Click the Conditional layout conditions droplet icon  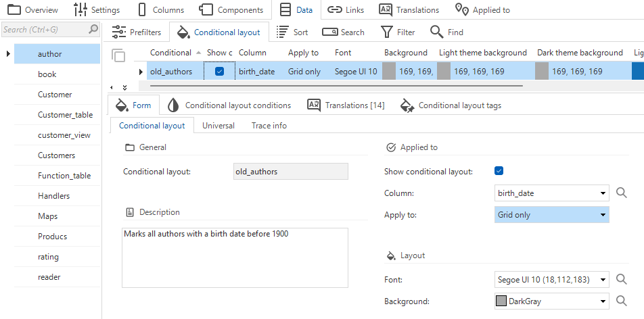click(173, 105)
